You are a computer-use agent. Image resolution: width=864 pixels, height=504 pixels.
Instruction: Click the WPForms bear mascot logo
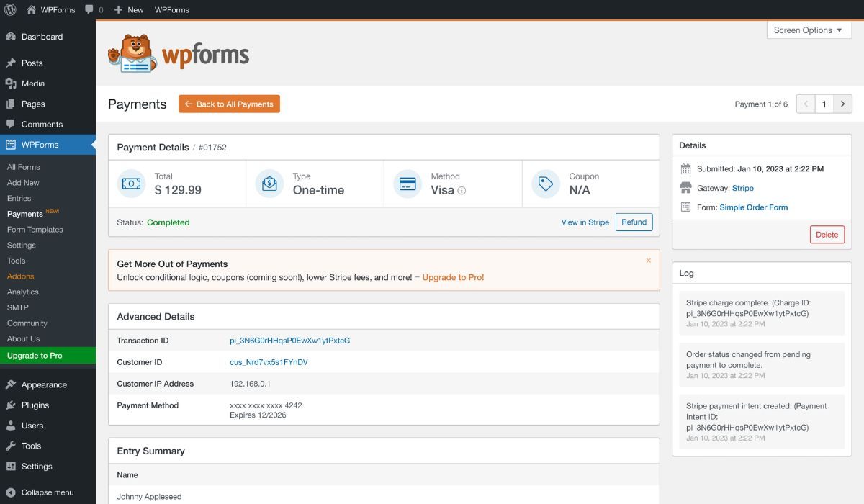tap(132, 53)
